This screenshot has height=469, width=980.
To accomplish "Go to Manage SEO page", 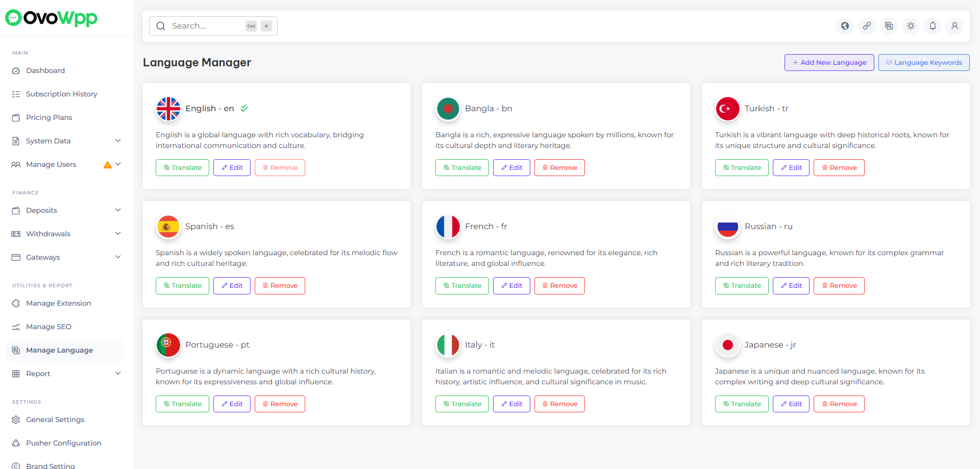I will click(x=48, y=327).
